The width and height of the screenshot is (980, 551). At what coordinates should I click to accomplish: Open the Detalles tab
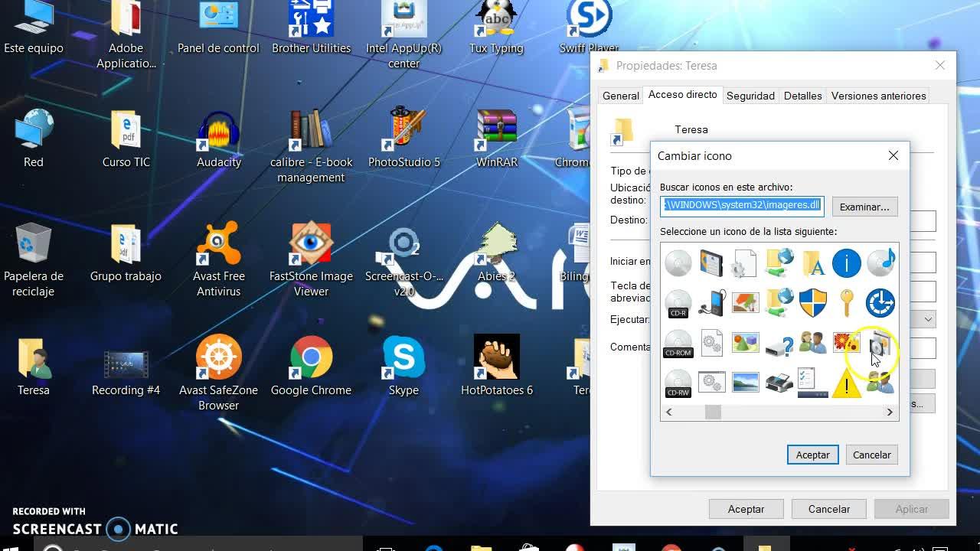click(x=802, y=96)
